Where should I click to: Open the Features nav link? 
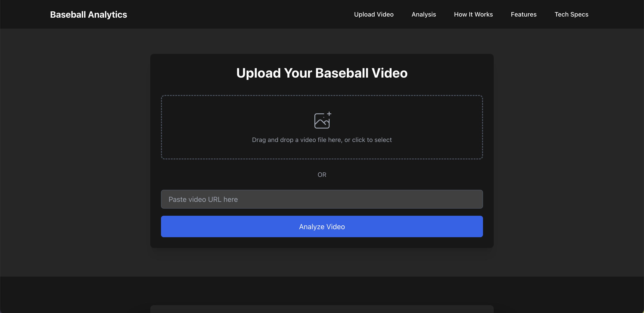(x=523, y=15)
